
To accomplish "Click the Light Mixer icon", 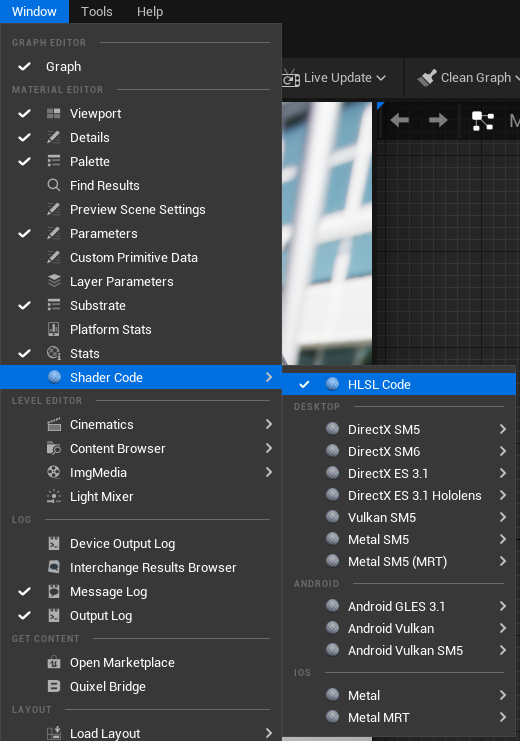I will click(x=53, y=496).
